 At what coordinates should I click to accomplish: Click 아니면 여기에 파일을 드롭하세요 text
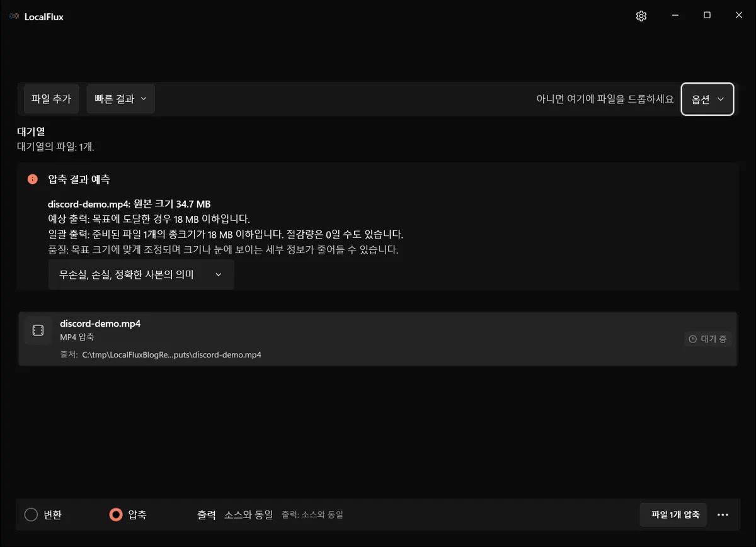605,99
